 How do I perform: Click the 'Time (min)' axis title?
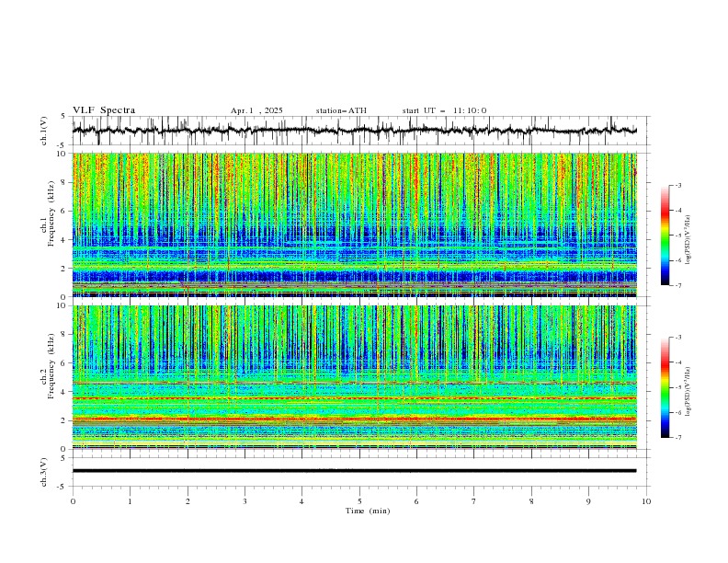click(x=368, y=511)
